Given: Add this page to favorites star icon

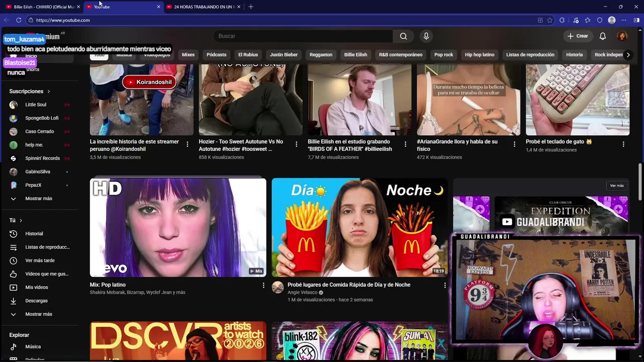Looking at the screenshot, I should (550, 20).
